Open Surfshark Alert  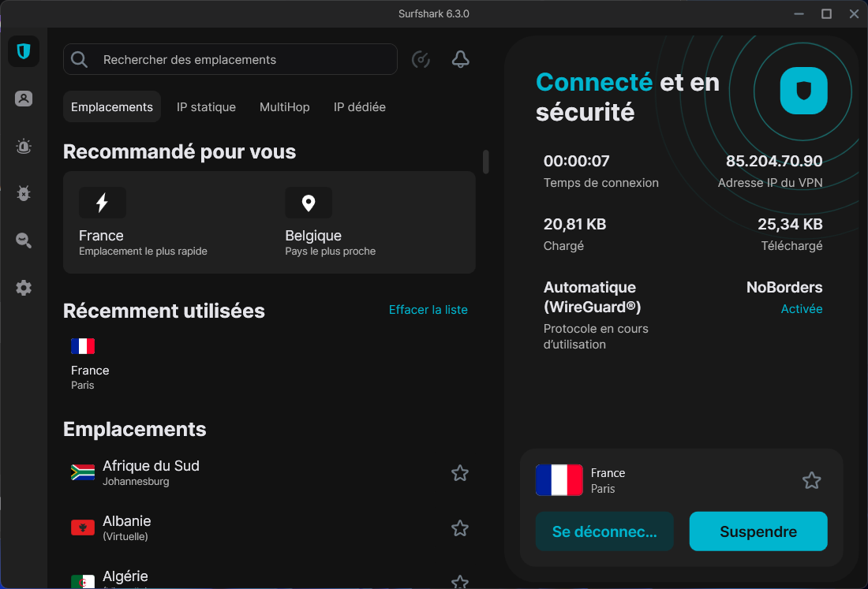(23, 146)
